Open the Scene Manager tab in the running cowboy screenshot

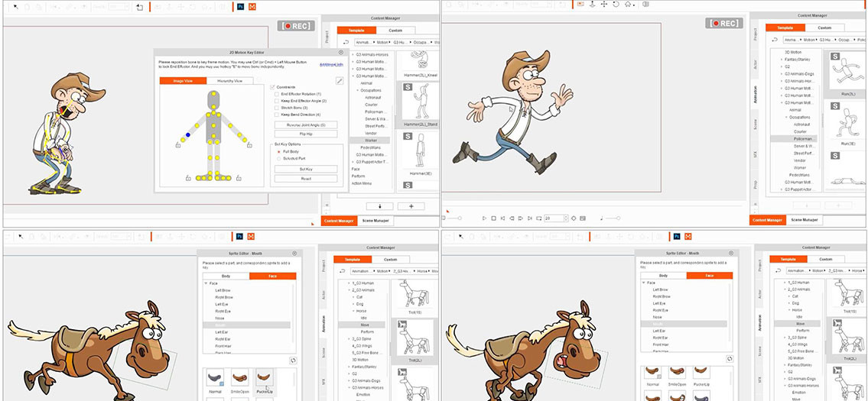coord(804,219)
